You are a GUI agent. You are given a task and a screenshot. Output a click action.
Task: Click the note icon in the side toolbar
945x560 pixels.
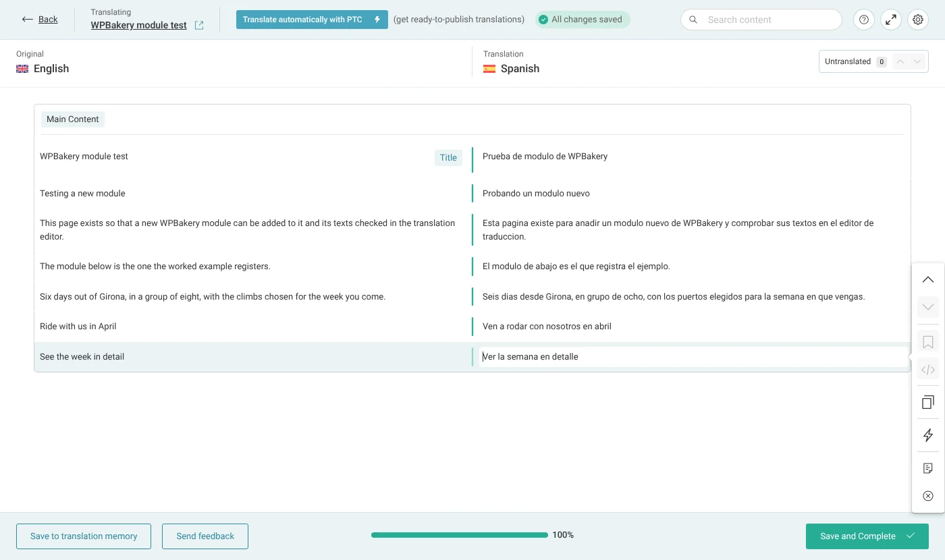[928, 468]
